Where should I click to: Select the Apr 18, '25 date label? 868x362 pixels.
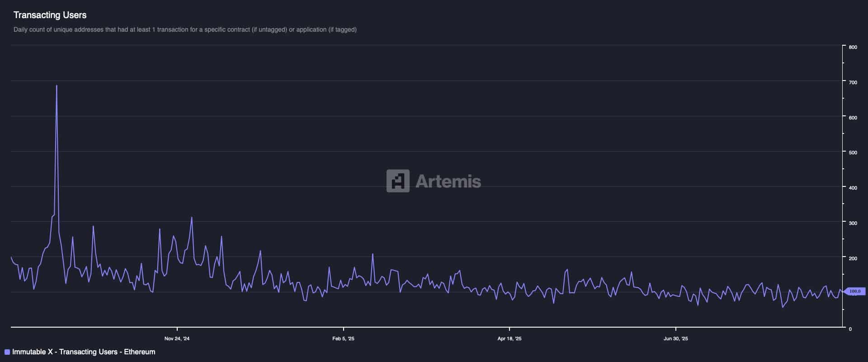[509, 338]
